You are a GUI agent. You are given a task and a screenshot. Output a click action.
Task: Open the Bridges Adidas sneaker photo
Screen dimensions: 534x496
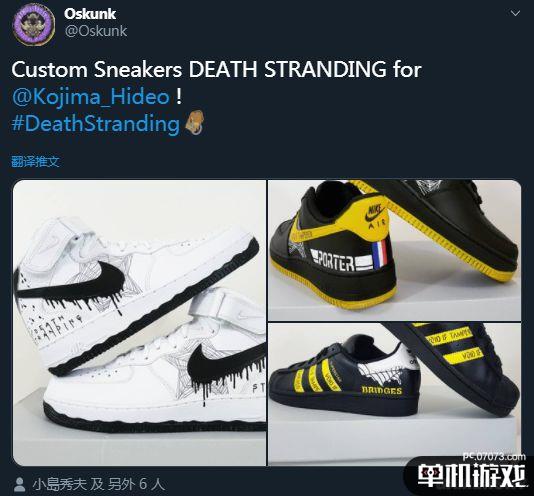pyautogui.click(x=394, y=394)
